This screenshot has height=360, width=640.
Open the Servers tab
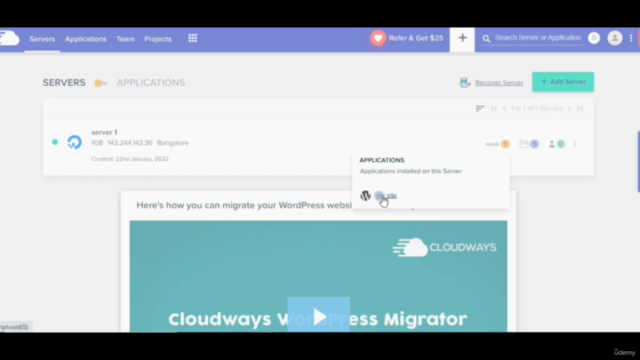click(42, 39)
